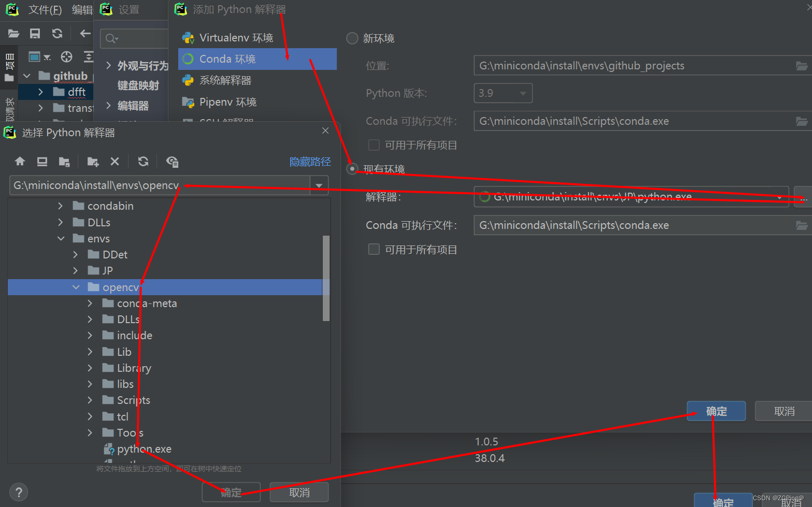Image resolution: width=812 pixels, height=507 pixels.
Task: Toggle make available to all projects under new environment
Action: 374,145
